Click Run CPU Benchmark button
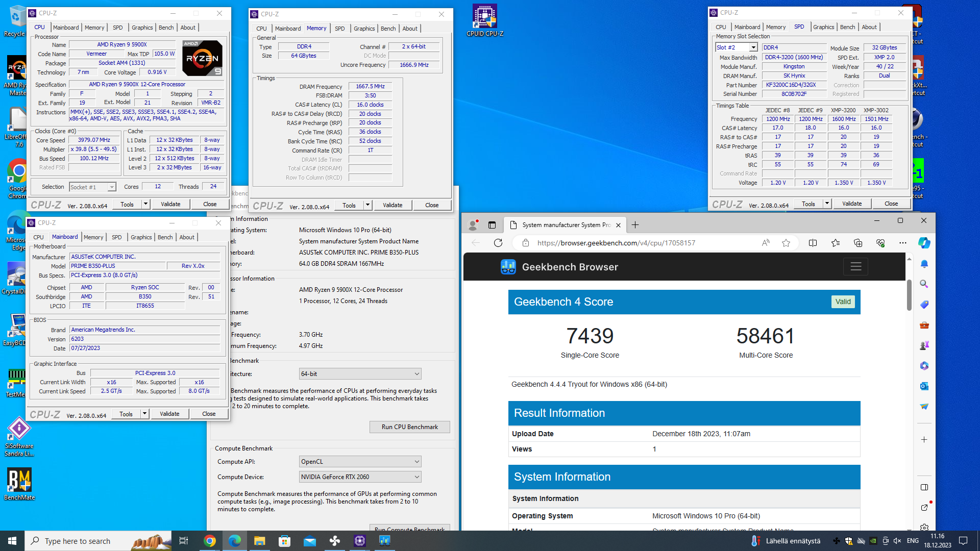Viewport: 980px width, 551px height. pos(409,427)
